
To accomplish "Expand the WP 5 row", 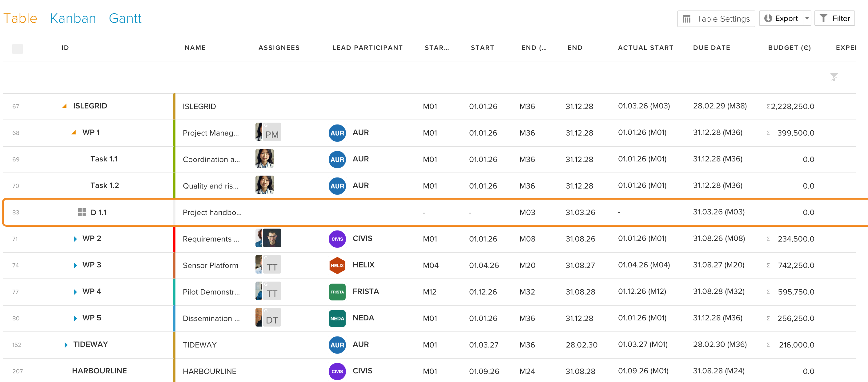I will 75,318.
